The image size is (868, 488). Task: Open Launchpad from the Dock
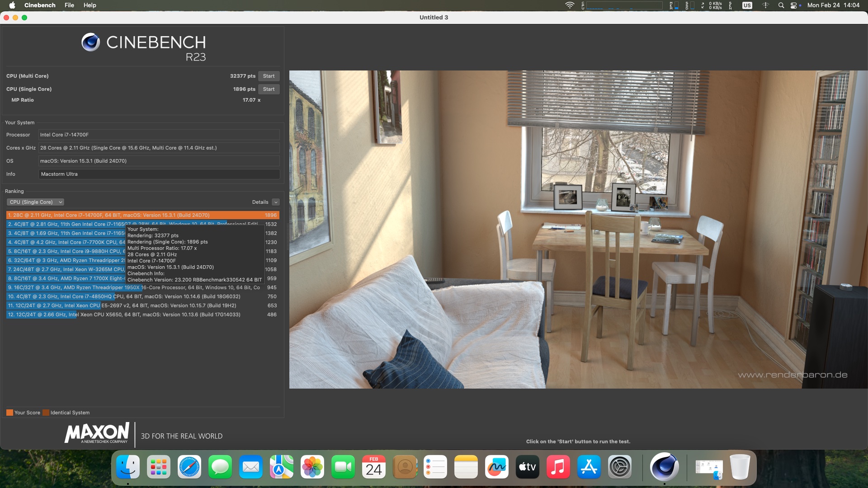point(158,467)
